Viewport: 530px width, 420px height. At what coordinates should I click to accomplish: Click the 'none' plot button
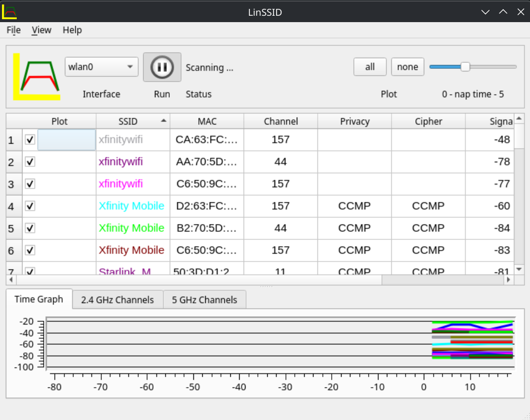pyautogui.click(x=407, y=67)
